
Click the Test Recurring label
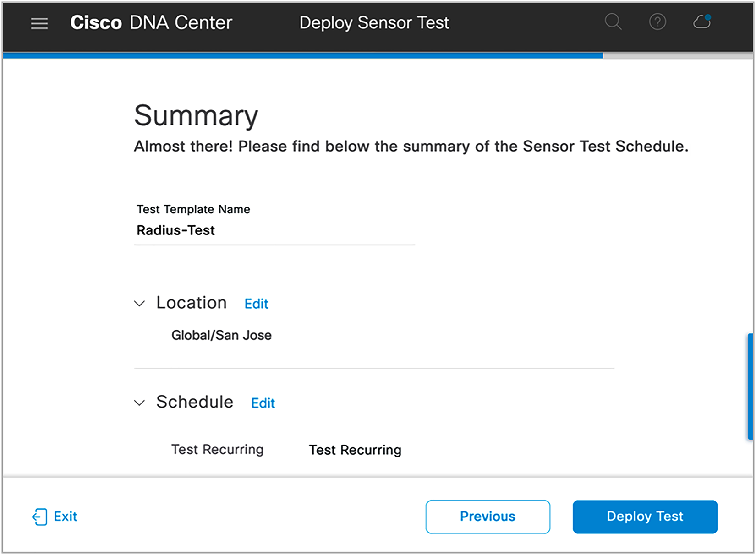pyautogui.click(x=217, y=449)
